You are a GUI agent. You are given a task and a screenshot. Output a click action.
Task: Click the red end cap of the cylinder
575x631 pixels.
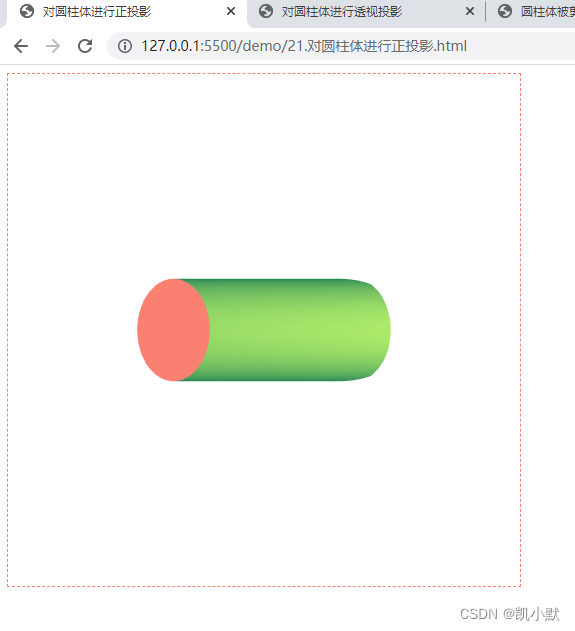(173, 330)
